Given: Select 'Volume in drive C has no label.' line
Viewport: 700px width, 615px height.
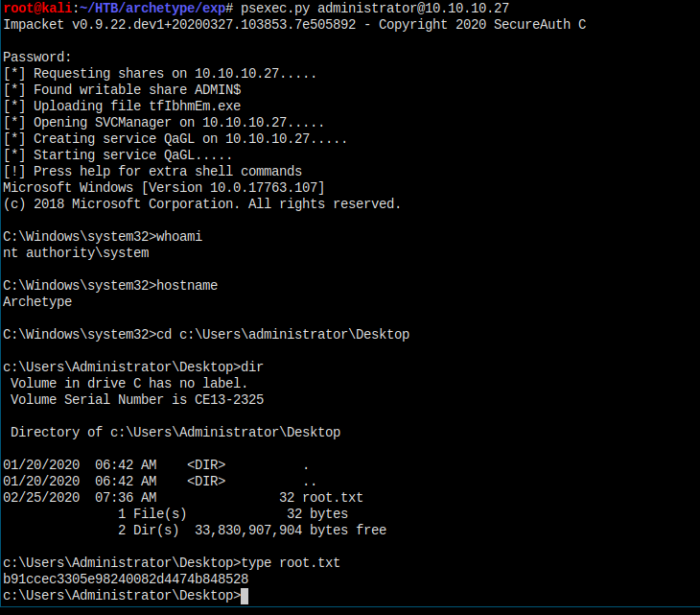Looking at the screenshot, I should pos(129,383).
